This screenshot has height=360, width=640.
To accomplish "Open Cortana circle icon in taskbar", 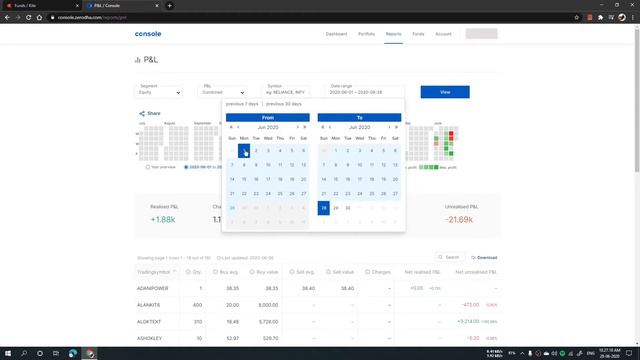I will pos(40,353).
